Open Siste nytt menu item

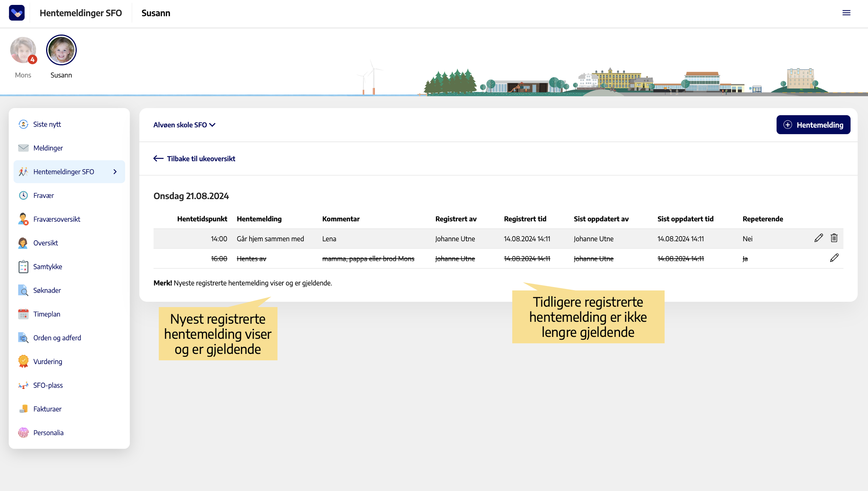pyautogui.click(x=69, y=124)
